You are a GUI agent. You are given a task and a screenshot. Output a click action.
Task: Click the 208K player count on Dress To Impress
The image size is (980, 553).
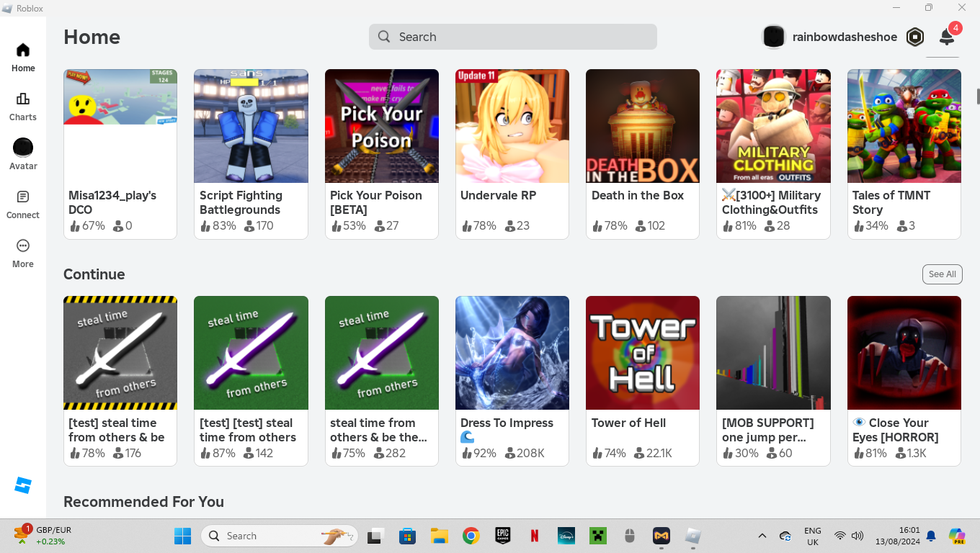[x=525, y=454]
